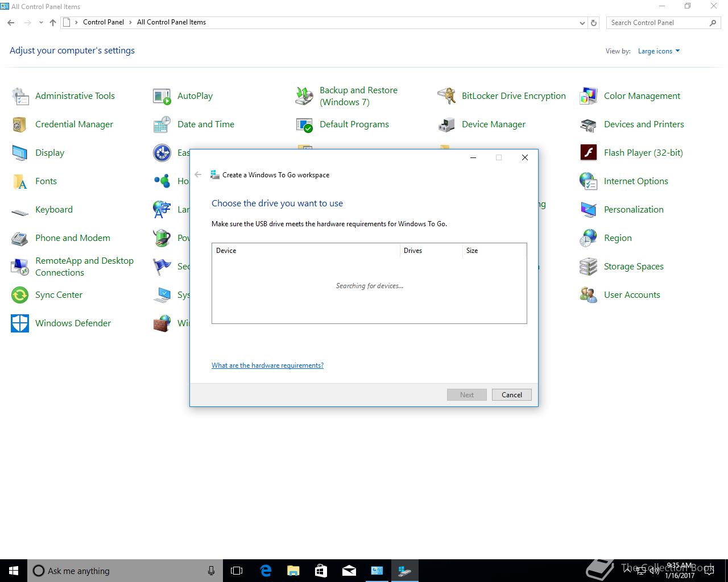Open Phone and Modem icon
This screenshot has width=728, height=582.
click(x=20, y=238)
